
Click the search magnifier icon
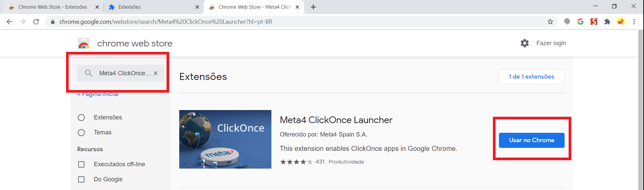88,73
